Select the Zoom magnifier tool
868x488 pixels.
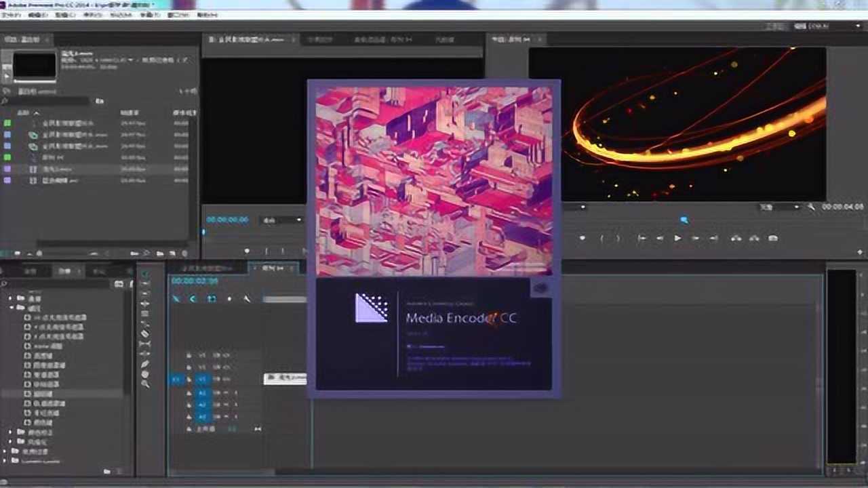tap(145, 384)
